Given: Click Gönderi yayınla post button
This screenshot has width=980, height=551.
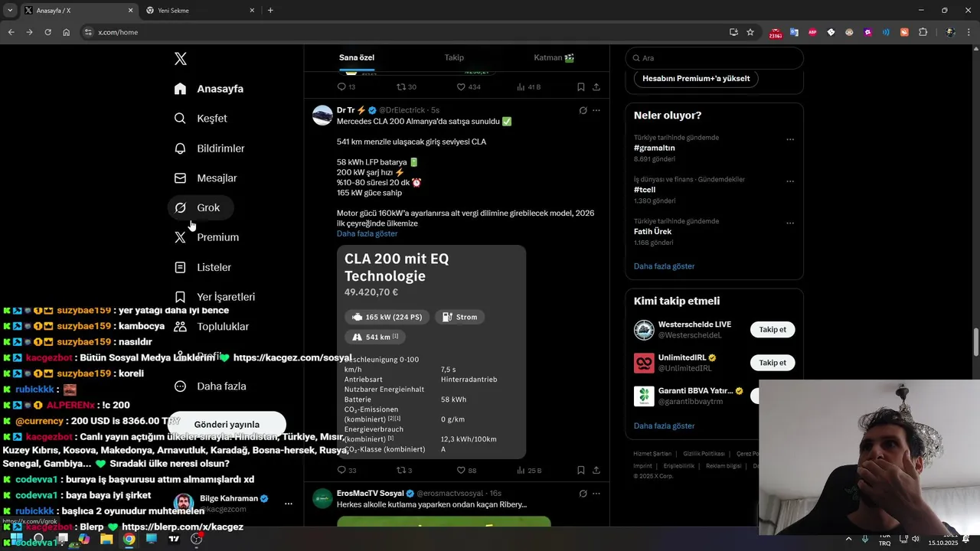Looking at the screenshot, I should (227, 424).
